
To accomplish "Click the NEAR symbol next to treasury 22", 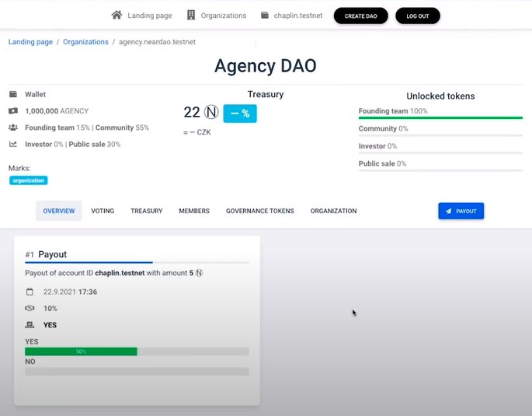I will (210, 114).
